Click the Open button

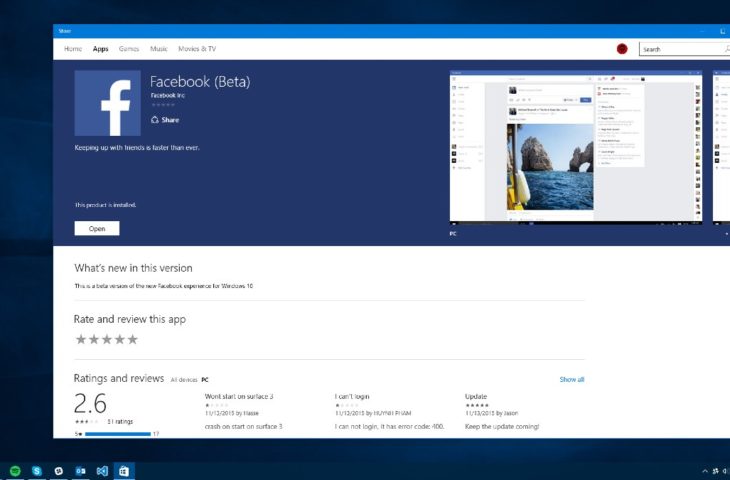click(x=97, y=229)
